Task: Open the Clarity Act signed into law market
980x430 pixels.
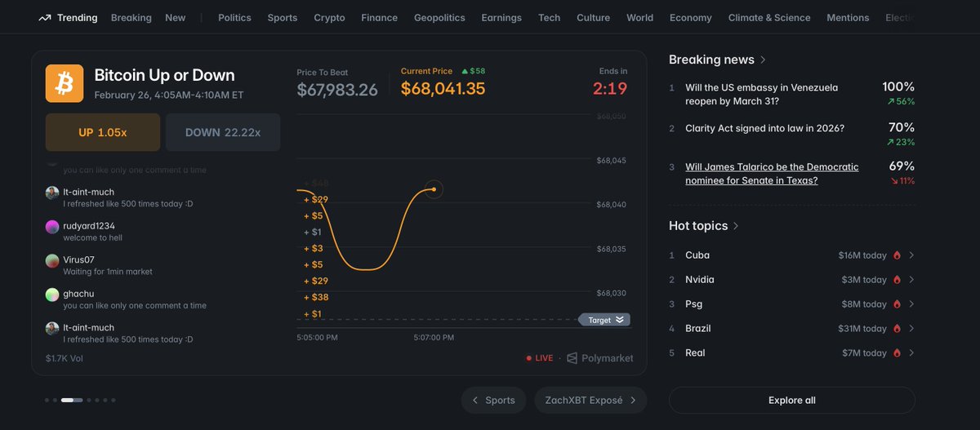Action: 765,129
